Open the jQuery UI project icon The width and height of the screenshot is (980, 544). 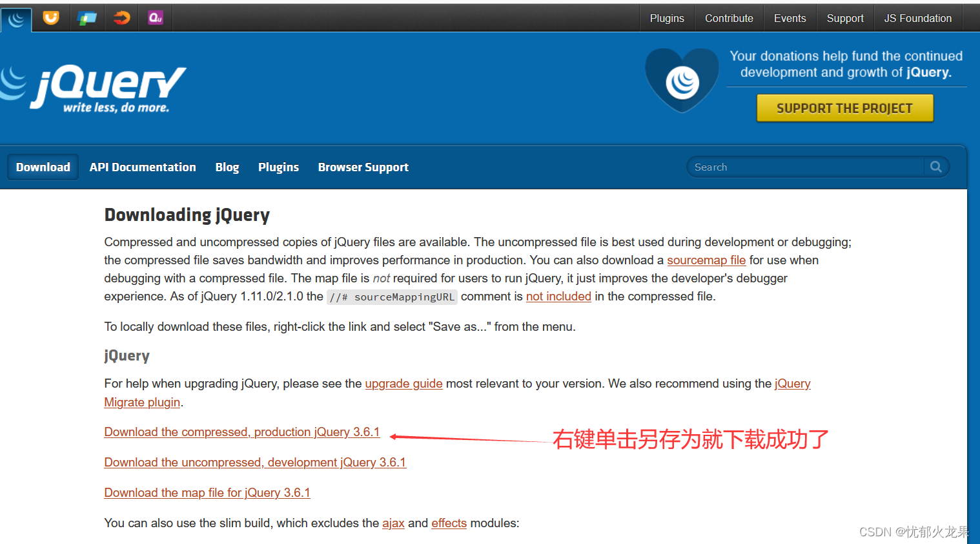(51, 17)
